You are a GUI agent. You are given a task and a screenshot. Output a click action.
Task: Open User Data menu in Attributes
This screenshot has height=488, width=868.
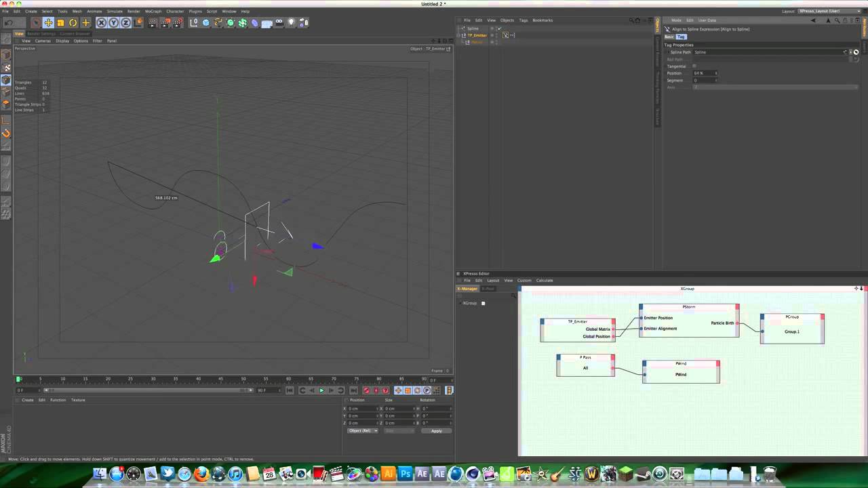(707, 20)
